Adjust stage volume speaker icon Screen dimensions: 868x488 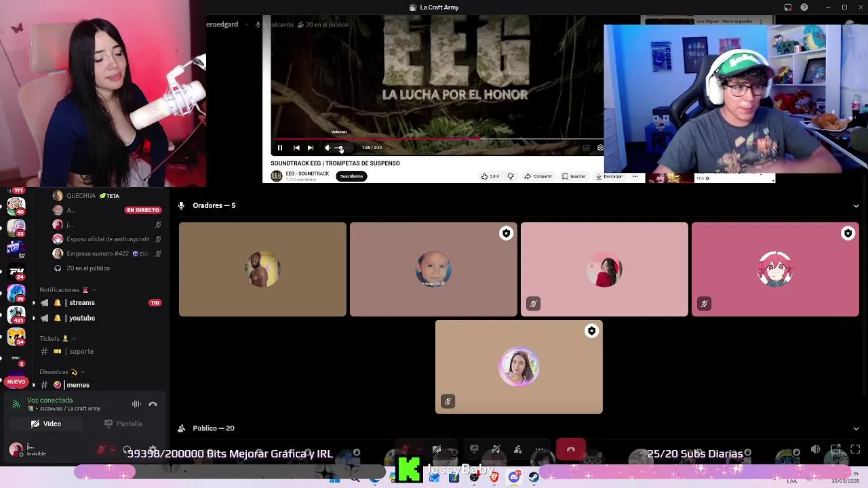[815, 449]
